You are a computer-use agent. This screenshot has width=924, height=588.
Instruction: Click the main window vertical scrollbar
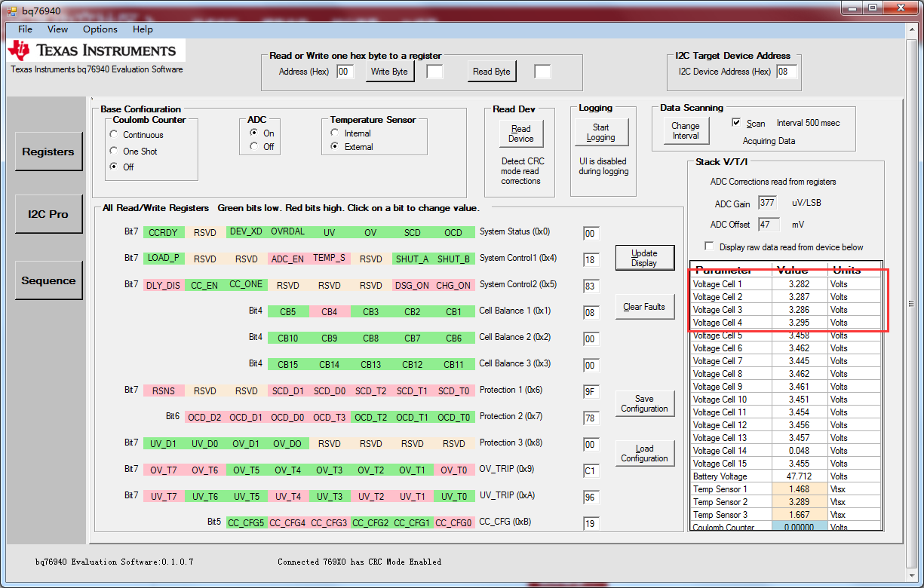(911, 302)
